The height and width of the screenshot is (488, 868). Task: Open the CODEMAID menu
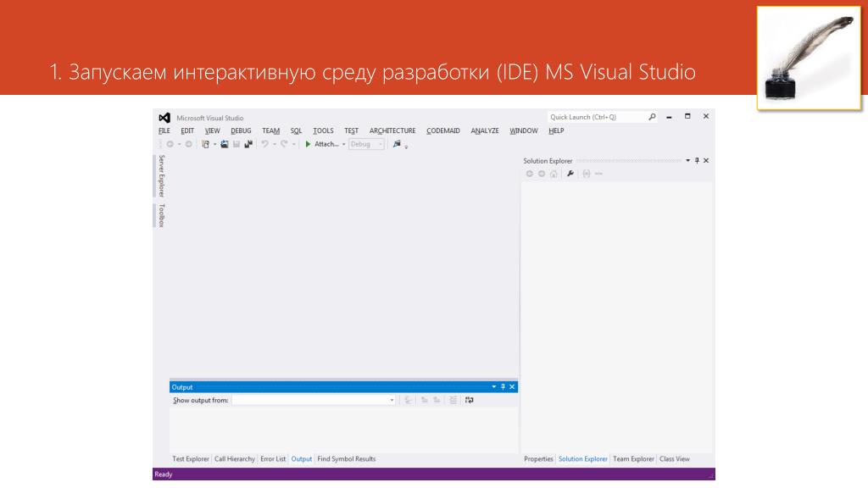coord(442,131)
